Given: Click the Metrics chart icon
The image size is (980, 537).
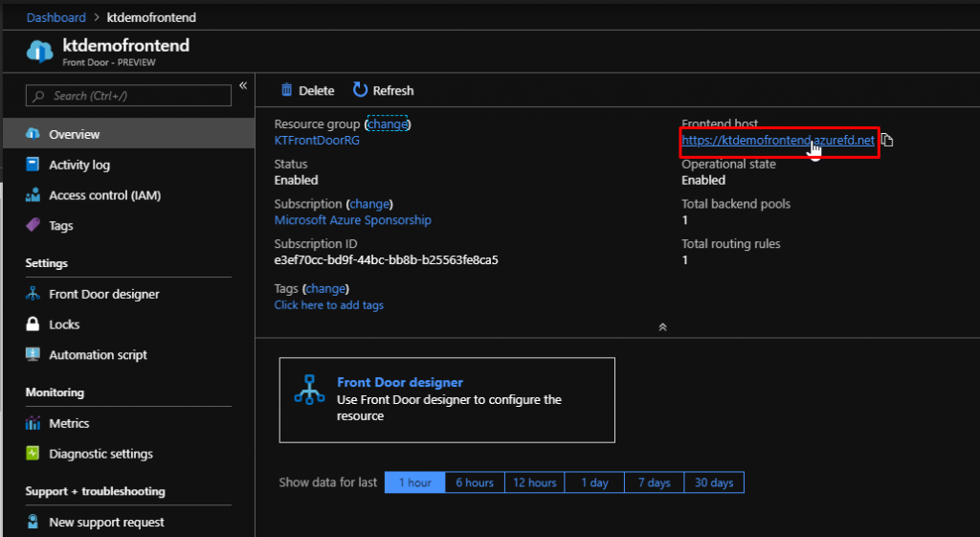Looking at the screenshot, I should tap(33, 423).
